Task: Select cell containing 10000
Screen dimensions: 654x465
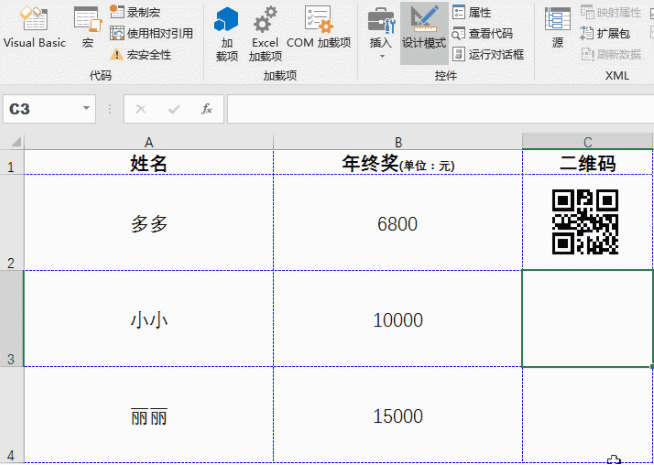Action: (x=398, y=319)
